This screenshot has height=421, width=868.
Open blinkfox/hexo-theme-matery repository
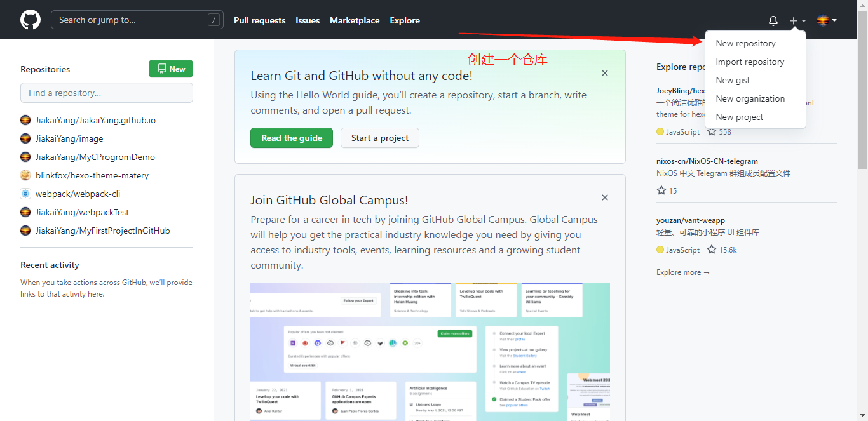click(x=92, y=175)
